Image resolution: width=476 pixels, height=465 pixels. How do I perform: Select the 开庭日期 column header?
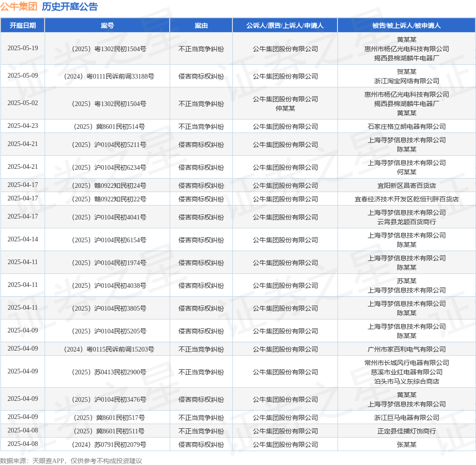(23, 26)
